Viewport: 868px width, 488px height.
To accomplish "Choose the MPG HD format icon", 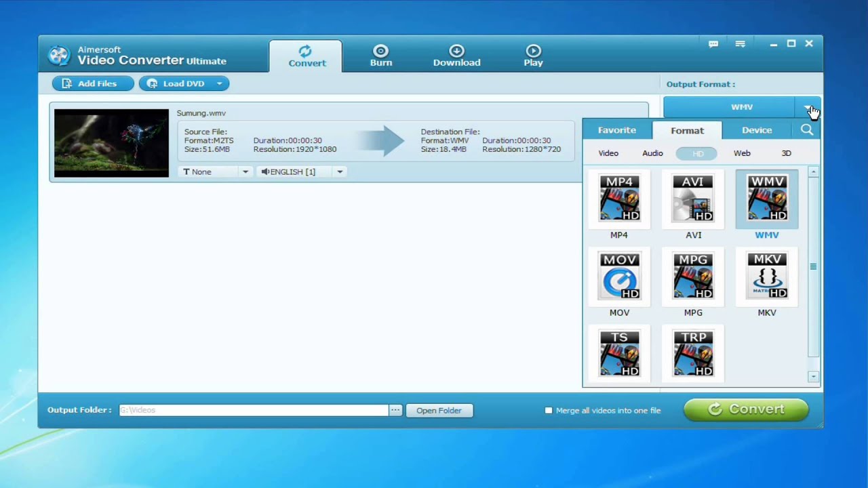I will [x=693, y=276].
